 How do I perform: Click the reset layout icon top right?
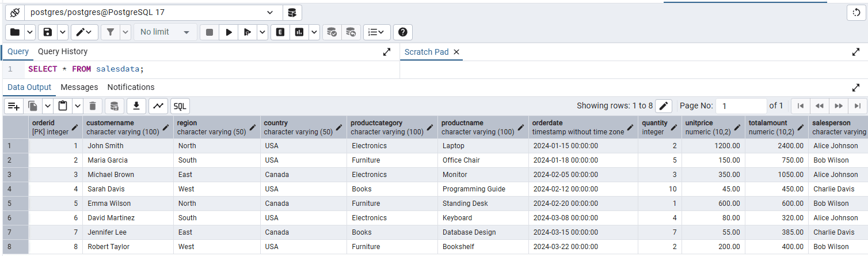(856, 13)
